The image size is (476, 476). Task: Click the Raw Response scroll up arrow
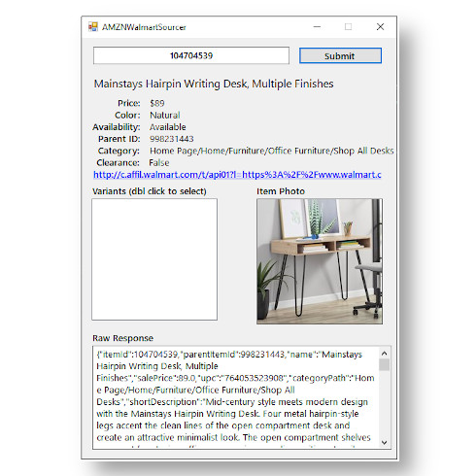pos(385,354)
